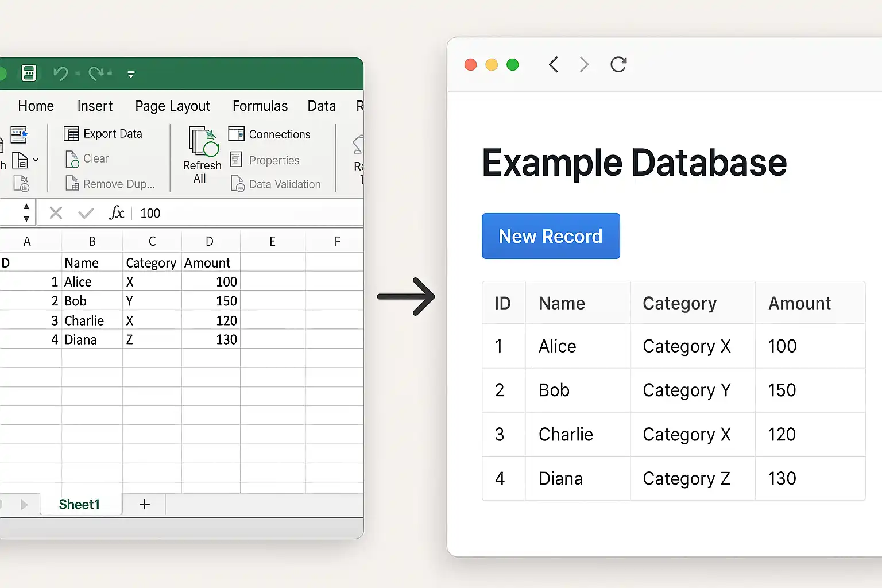This screenshot has width=882, height=588.
Task: Open the quick access toolbar dropdown
Action: coord(131,74)
